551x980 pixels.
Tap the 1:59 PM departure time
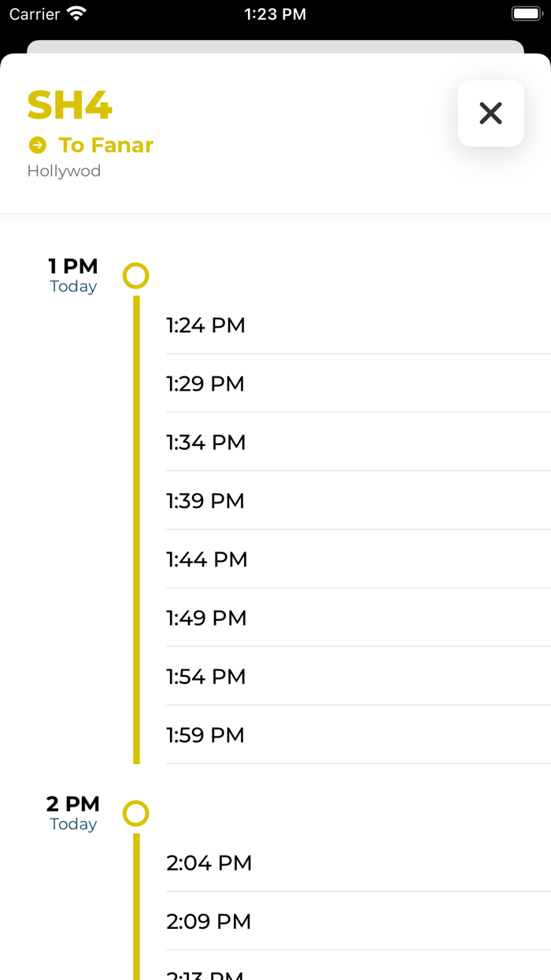[205, 735]
